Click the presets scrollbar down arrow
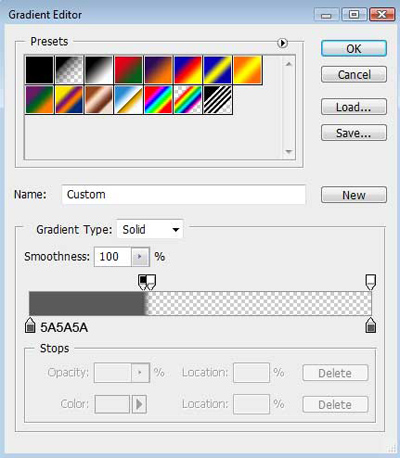400x458 pixels. [x=289, y=152]
